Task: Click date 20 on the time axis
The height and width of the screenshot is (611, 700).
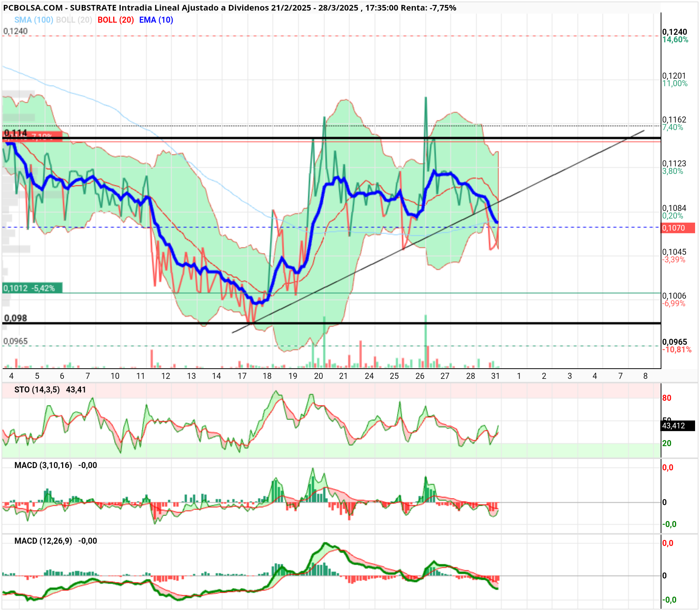Action: (319, 376)
